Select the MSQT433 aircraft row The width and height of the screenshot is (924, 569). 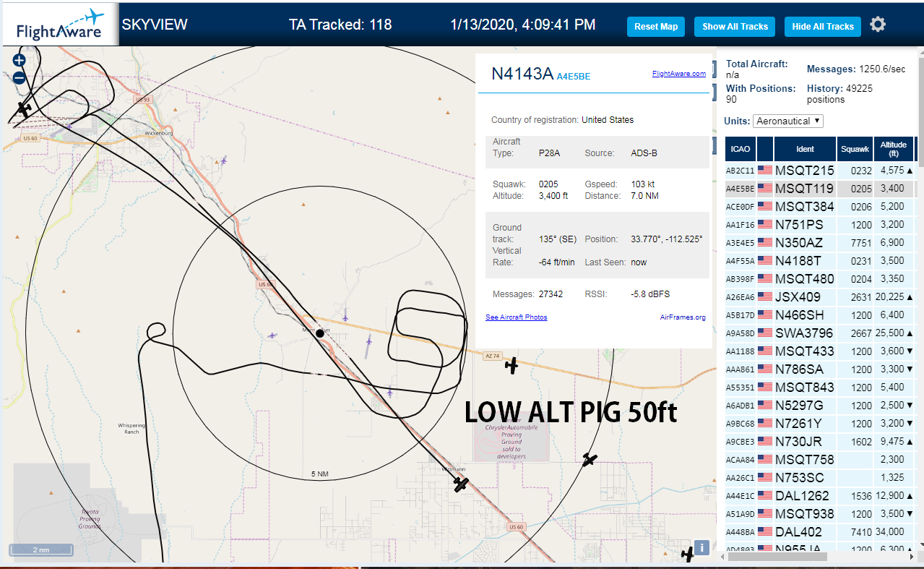821,351
